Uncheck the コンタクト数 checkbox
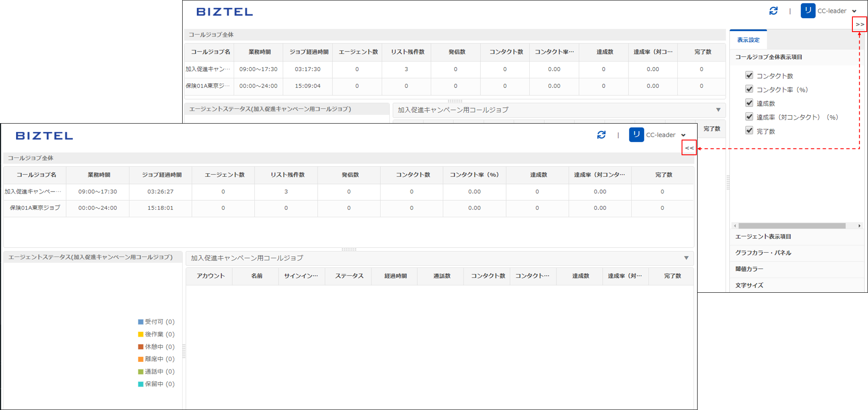868x410 pixels. [x=749, y=76]
